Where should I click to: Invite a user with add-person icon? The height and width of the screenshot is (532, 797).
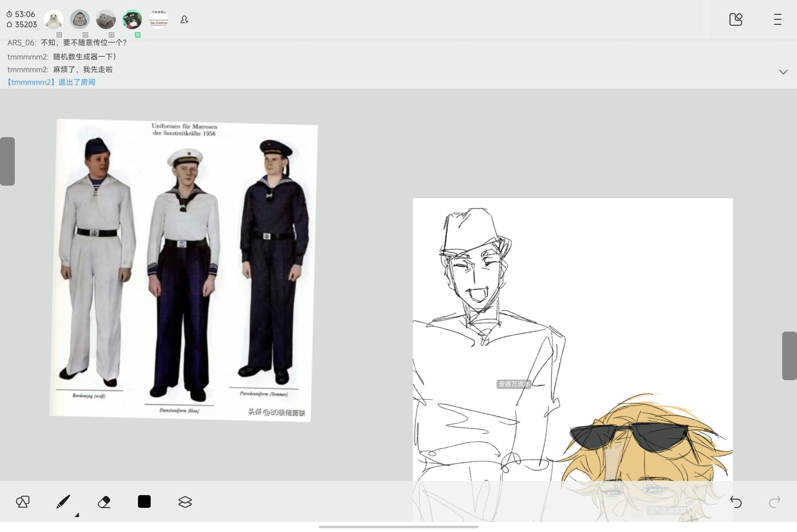(184, 19)
